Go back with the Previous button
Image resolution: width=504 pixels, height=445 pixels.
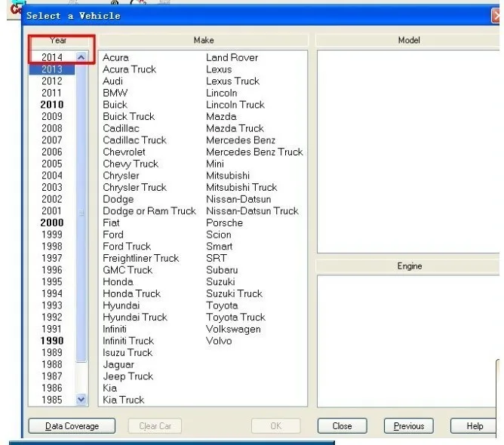408,426
